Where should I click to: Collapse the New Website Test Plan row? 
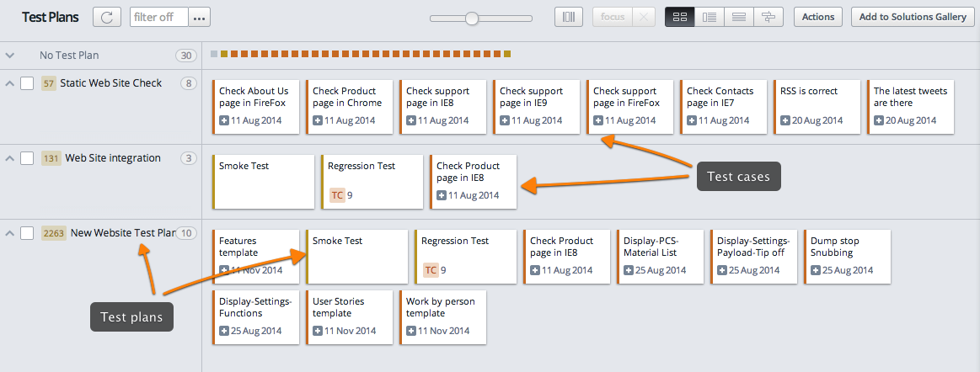(9, 233)
